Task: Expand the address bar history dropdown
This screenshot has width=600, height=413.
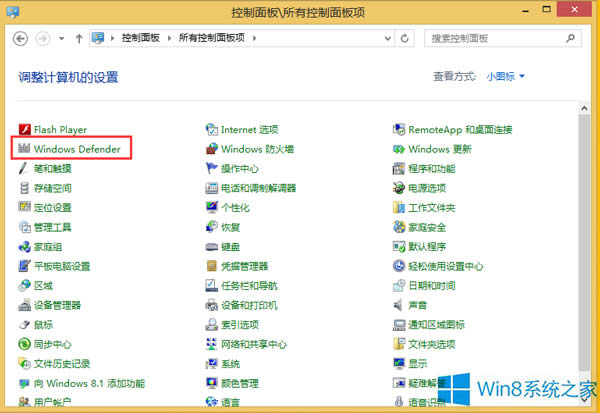Action: [x=387, y=38]
